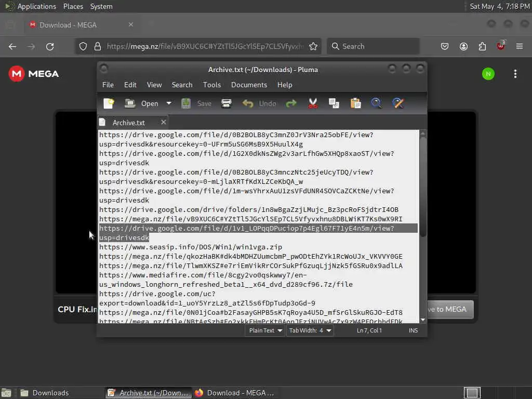Screen dimensions: 532x399
Task: Open the MEGA three-dot menu
Action: coord(515,74)
